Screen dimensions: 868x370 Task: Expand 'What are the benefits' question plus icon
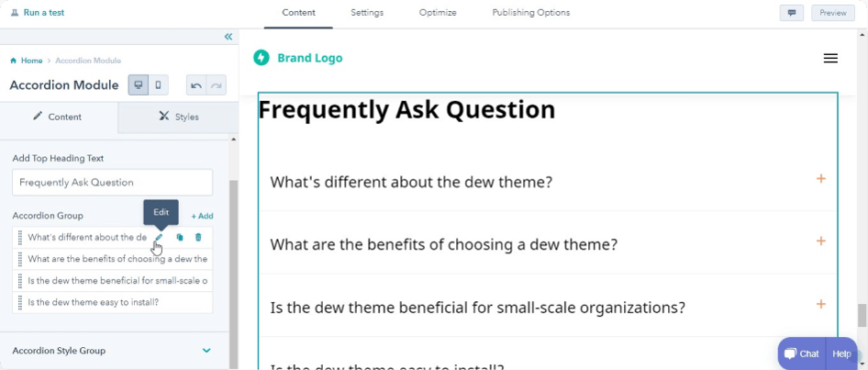[x=821, y=241]
